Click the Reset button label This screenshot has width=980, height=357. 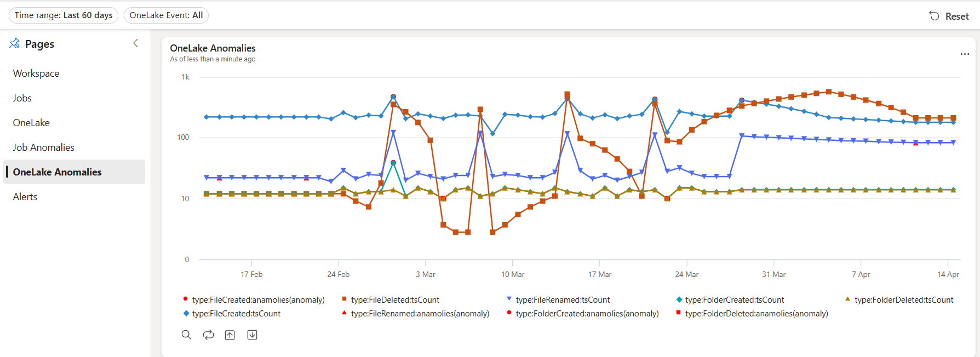coord(957,16)
